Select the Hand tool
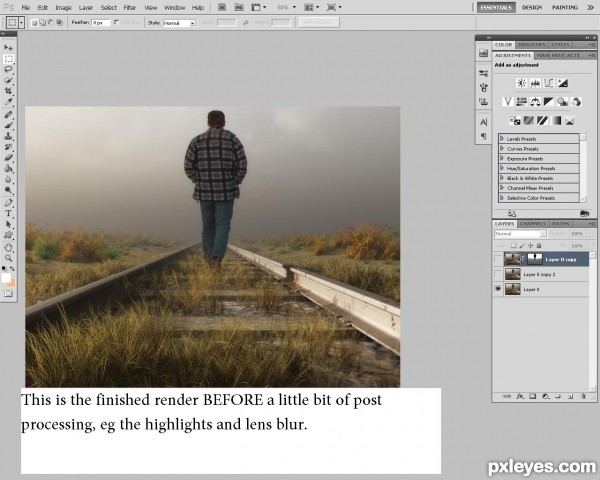 point(8,248)
